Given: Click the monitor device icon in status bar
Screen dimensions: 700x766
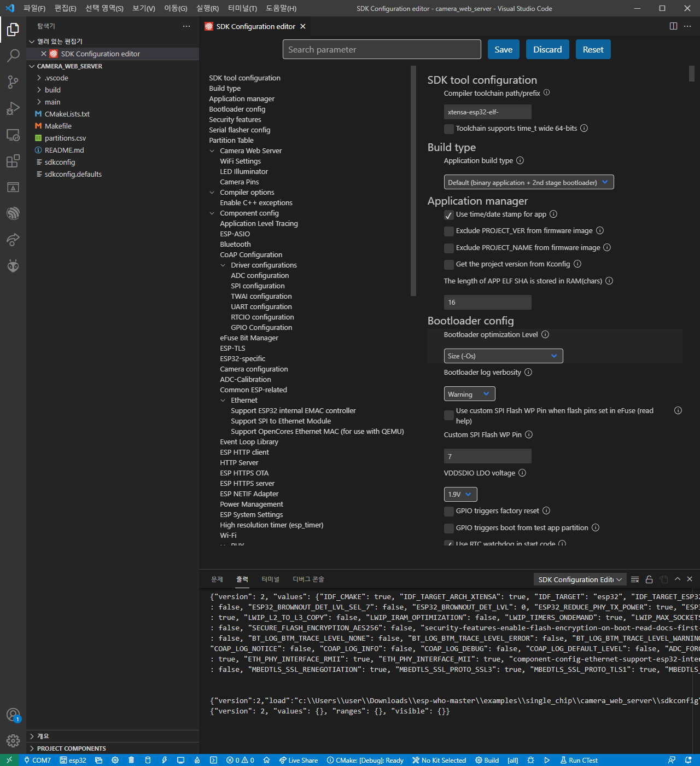Looking at the screenshot, I should tap(180, 760).
